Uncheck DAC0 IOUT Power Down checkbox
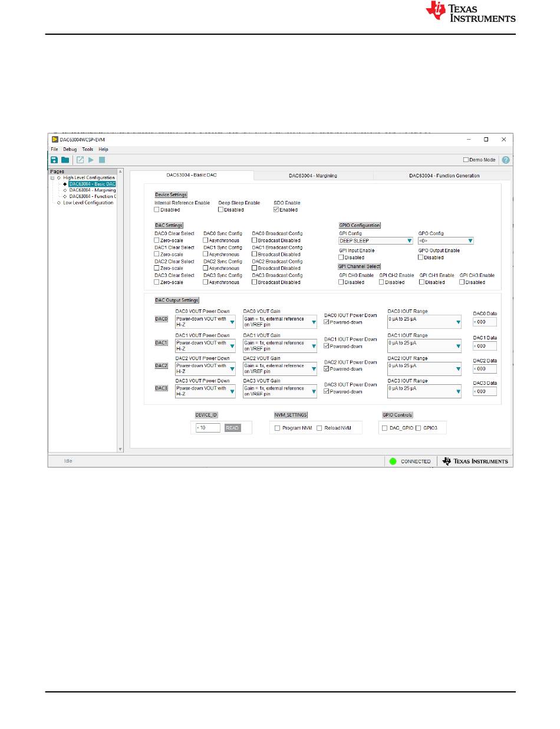560x729 pixels. coord(327,322)
